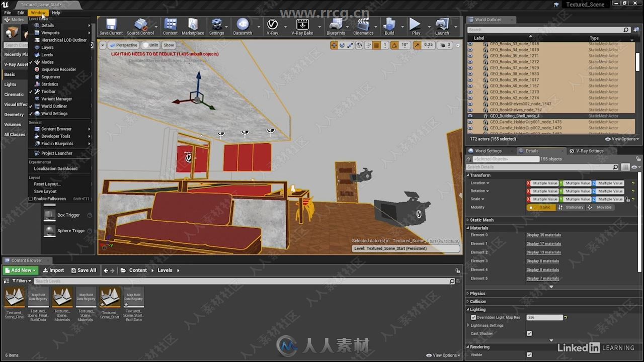Toggle scale snapping icon
The width and height of the screenshot is (644, 362).
tap(417, 45)
